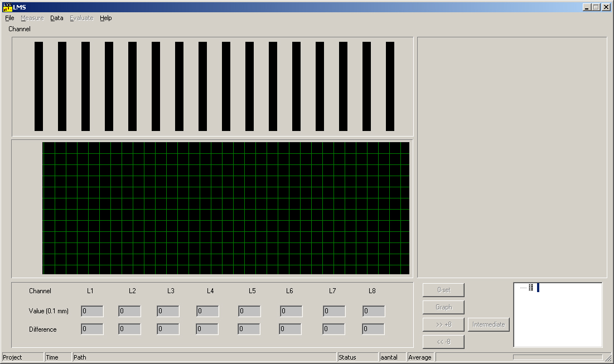Click the first black channel level bar
This screenshot has width=614, height=364.
[x=38, y=86]
